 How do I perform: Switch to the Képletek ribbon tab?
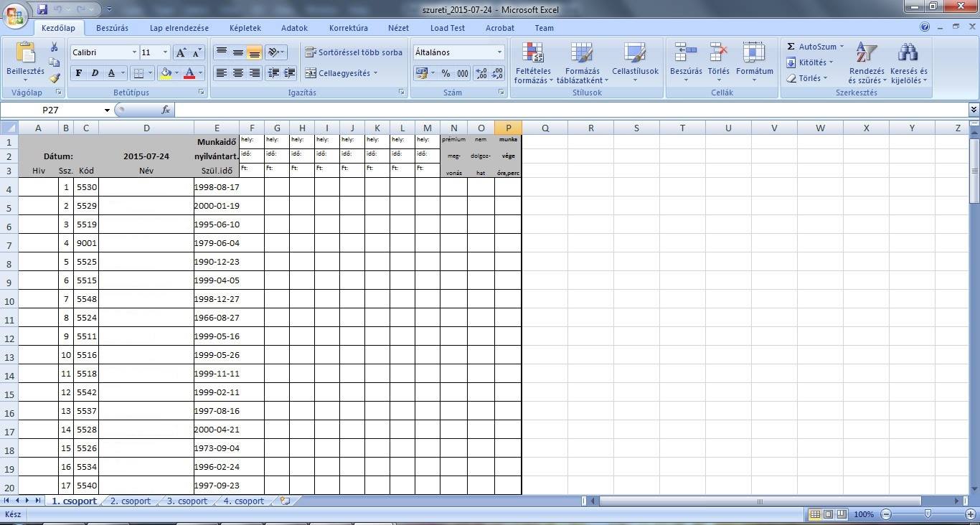[x=245, y=28]
